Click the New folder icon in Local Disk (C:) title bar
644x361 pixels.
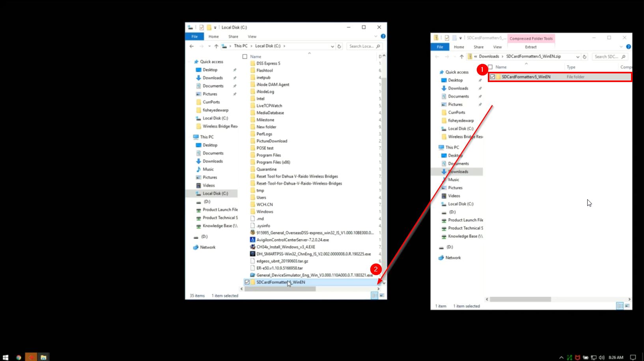point(209,27)
